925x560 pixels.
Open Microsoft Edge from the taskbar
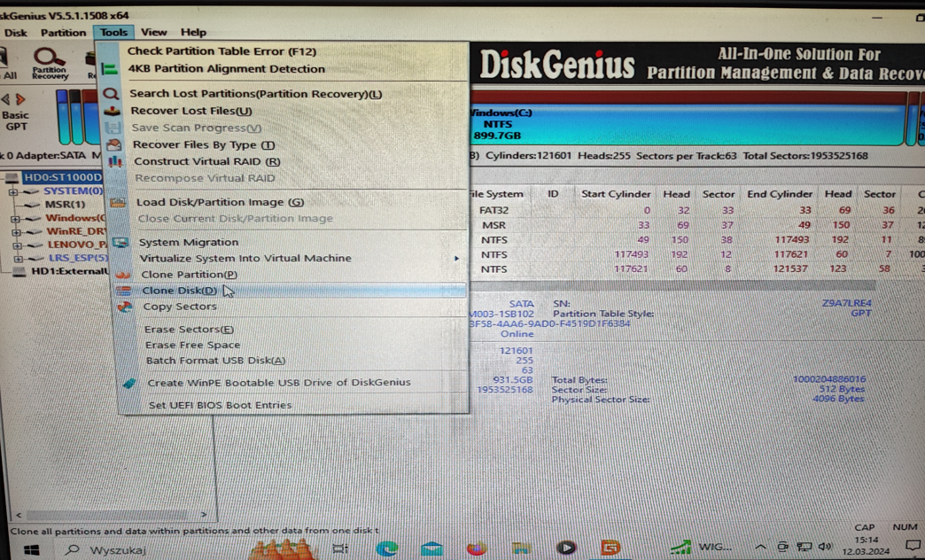tap(386, 548)
